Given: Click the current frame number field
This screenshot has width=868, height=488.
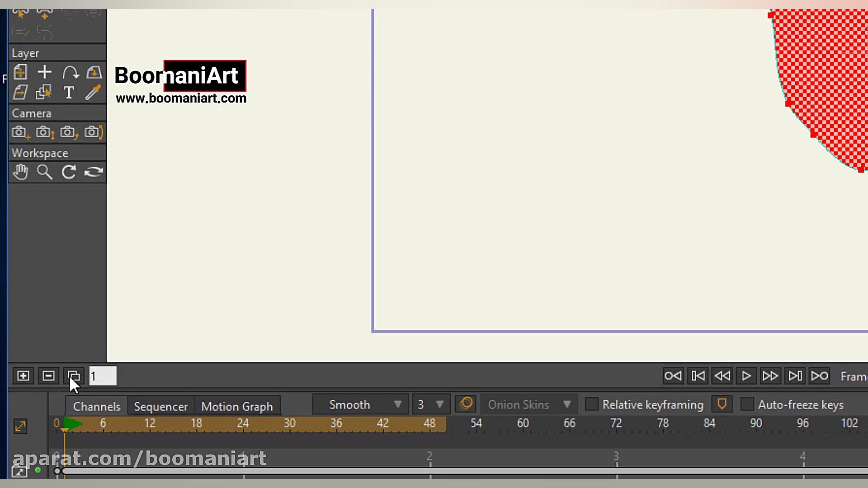Looking at the screenshot, I should pyautogui.click(x=103, y=376).
